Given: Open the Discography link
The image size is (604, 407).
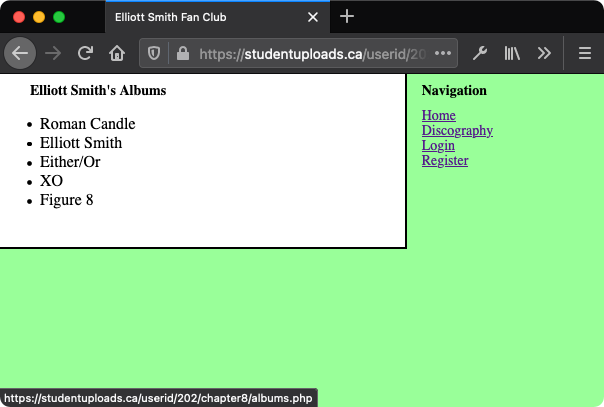Looking at the screenshot, I should (457, 130).
